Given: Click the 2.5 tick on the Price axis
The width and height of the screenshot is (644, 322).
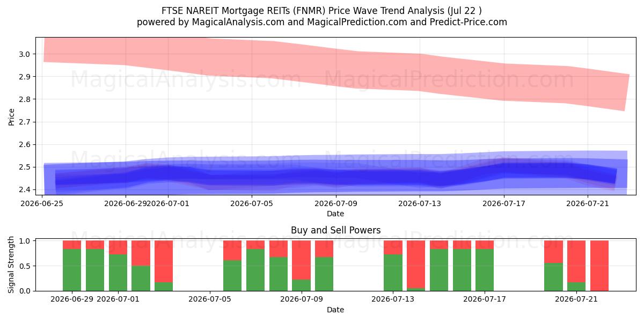Looking at the screenshot, I should (25, 167).
